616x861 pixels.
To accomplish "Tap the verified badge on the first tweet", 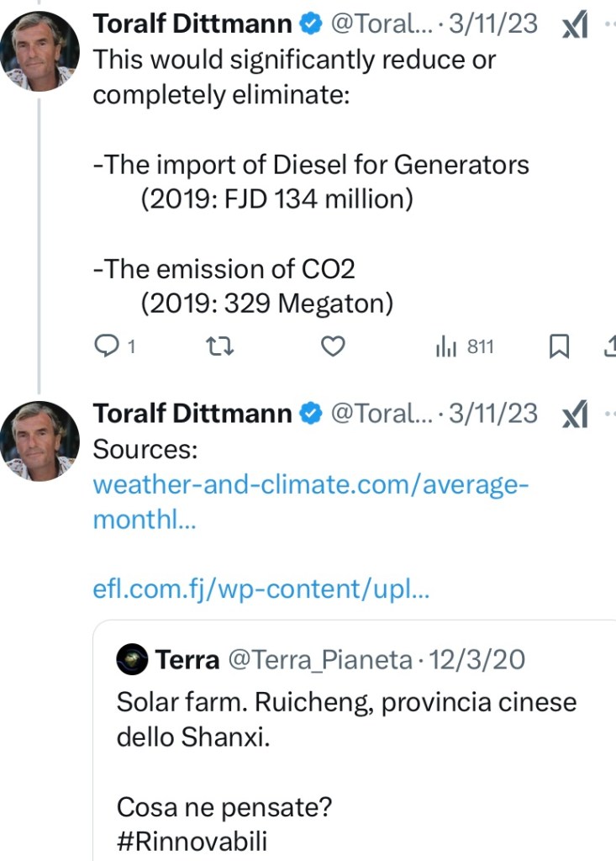I will [311, 25].
